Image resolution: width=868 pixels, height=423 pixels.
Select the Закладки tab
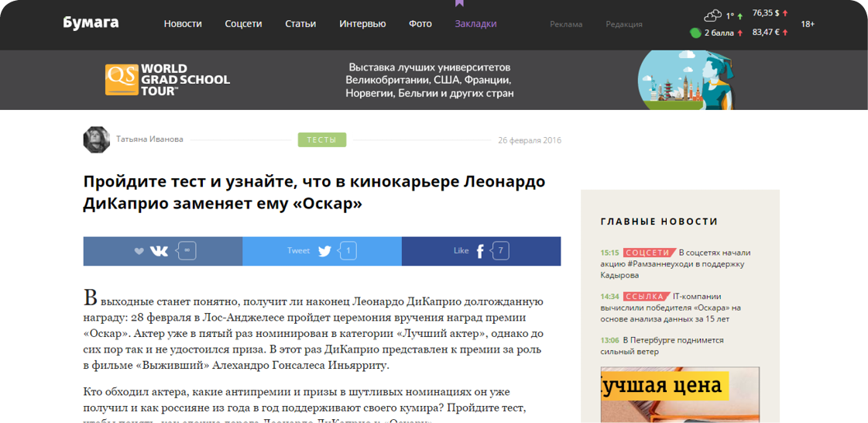click(475, 24)
